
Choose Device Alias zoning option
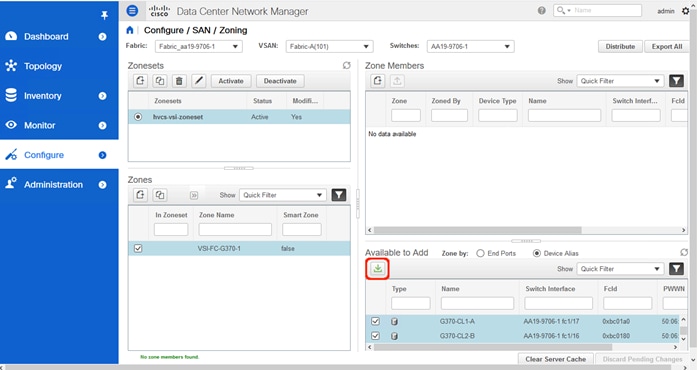point(537,253)
